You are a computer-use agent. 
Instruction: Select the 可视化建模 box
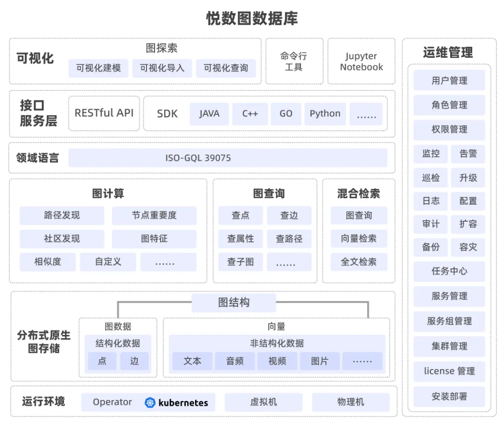98,68
